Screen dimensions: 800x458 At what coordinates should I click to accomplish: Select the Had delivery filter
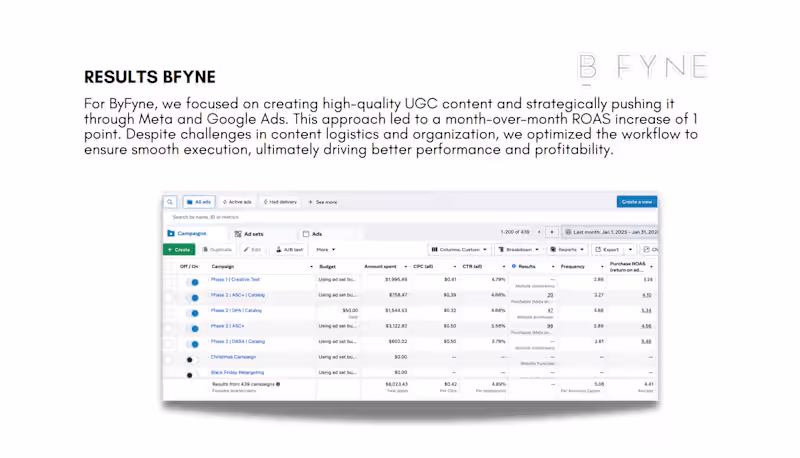click(x=280, y=202)
